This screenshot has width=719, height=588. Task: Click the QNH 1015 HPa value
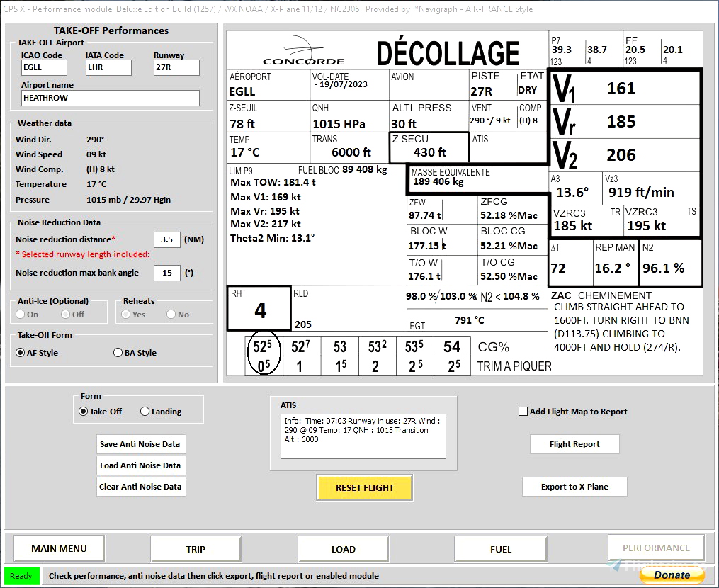pyautogui.click(x=339, y=124)
